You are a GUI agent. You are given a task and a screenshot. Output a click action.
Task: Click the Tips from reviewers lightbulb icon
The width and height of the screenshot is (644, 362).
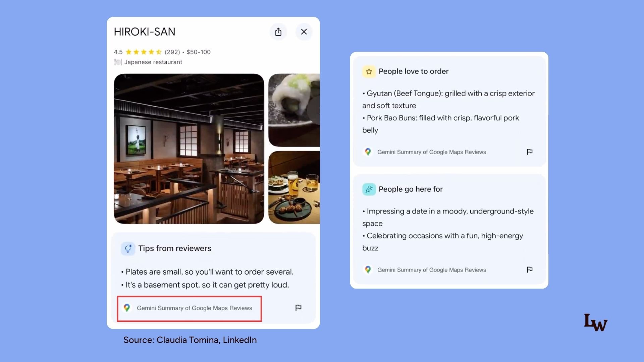[x=128, y=248]
